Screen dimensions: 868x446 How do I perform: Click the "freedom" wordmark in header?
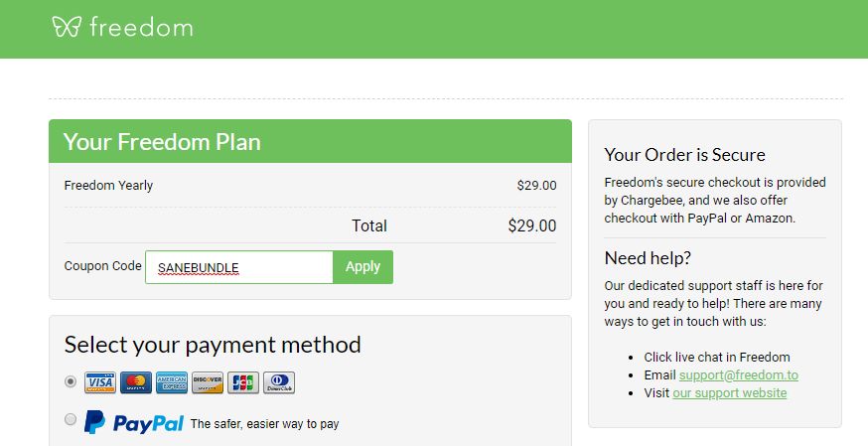point(141,28)
